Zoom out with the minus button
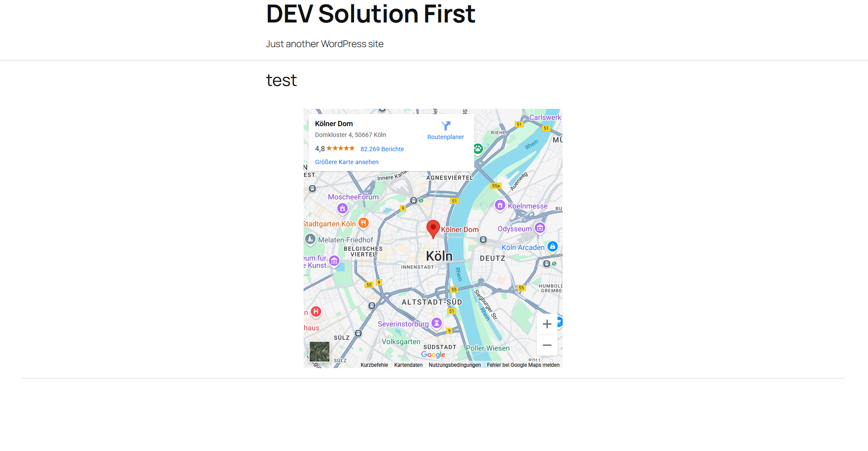 point(547,345)
